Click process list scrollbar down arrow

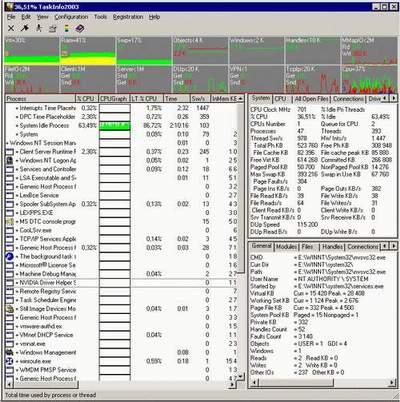241,377
